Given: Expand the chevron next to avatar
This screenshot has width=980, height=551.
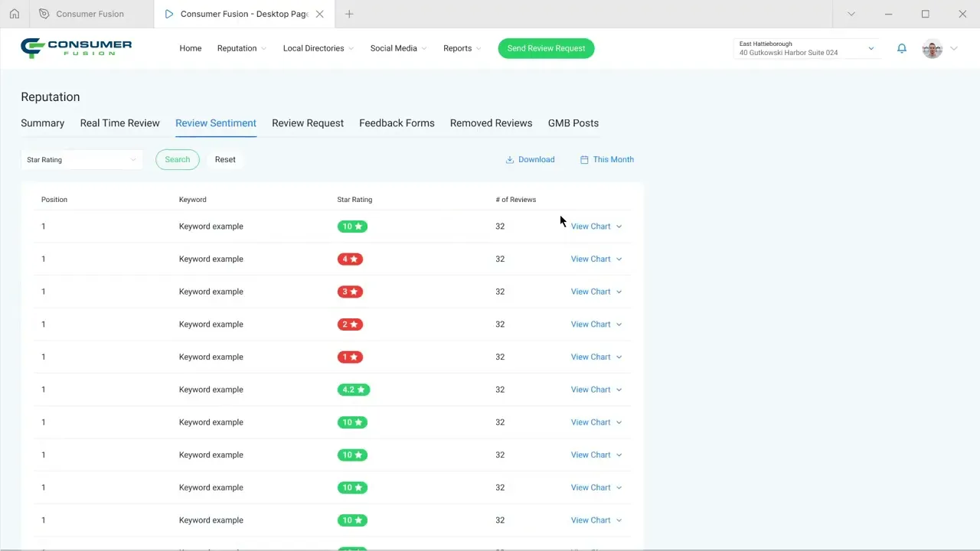Looking at the screenshot, I should click(954, 49).
